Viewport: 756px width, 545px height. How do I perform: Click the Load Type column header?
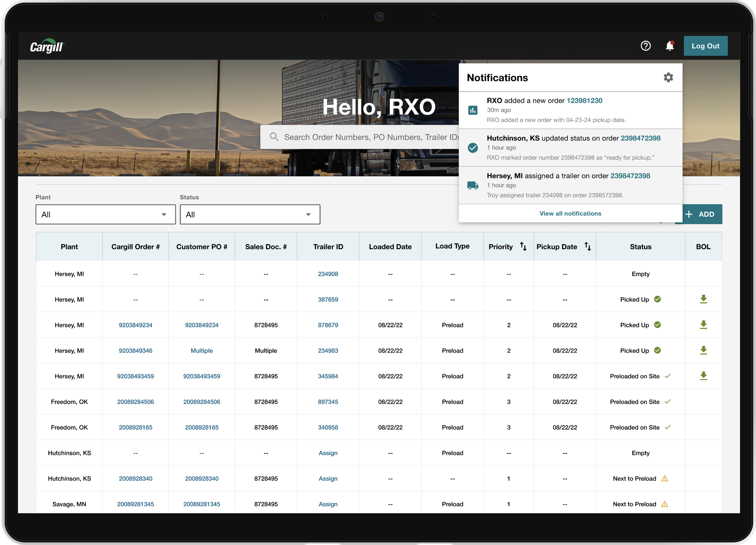(452, 246)
